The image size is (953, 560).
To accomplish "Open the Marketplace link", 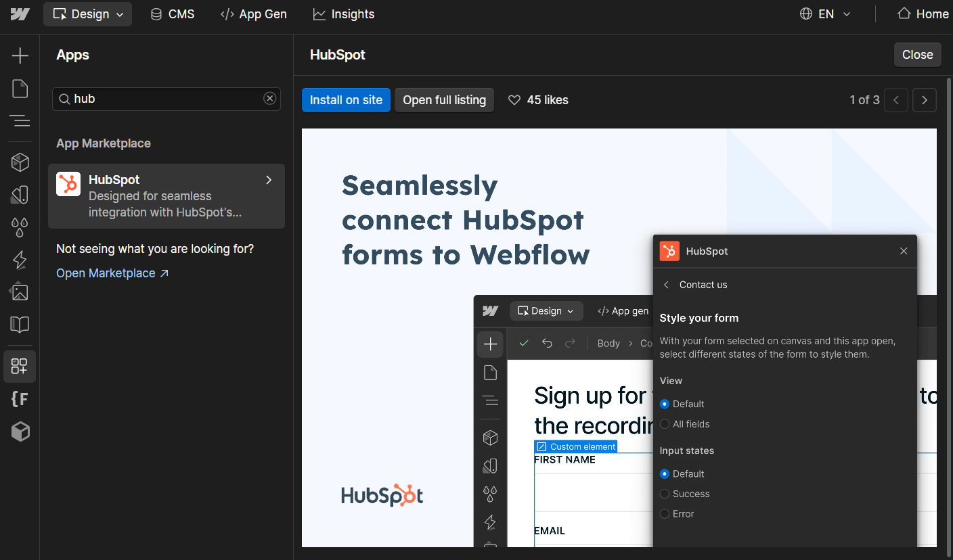I will click(106, 273).
